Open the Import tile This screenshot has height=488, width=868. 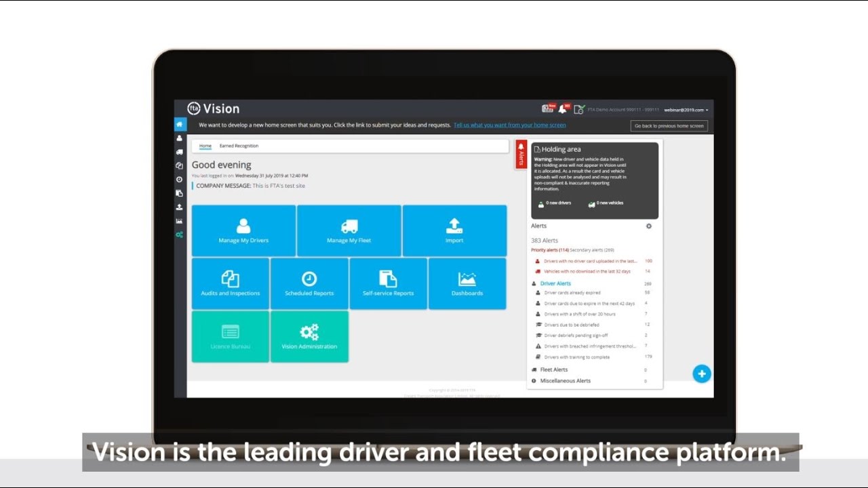(454, 230)
